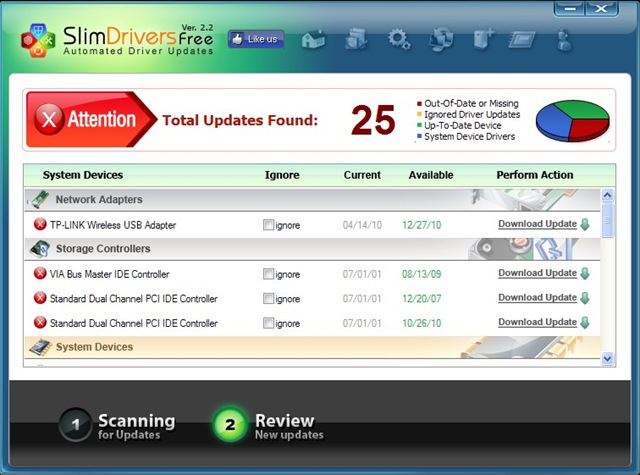Collapse the Network Adapters category header

tap(312, 200)
